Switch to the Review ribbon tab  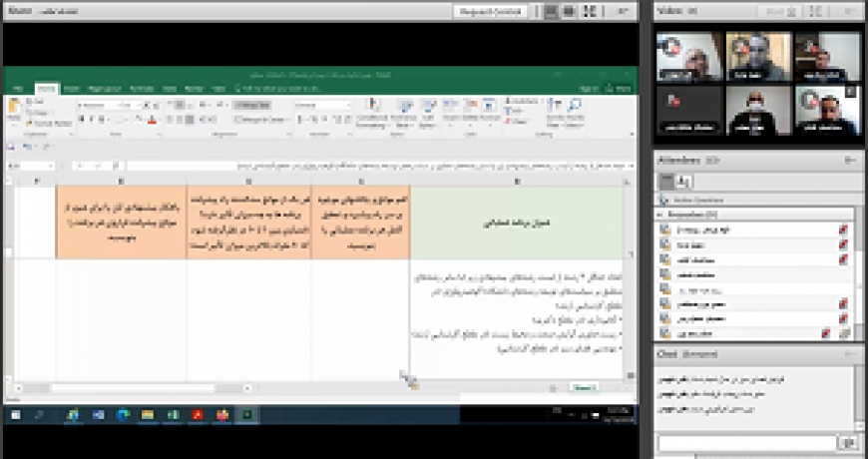click(194, 89)
